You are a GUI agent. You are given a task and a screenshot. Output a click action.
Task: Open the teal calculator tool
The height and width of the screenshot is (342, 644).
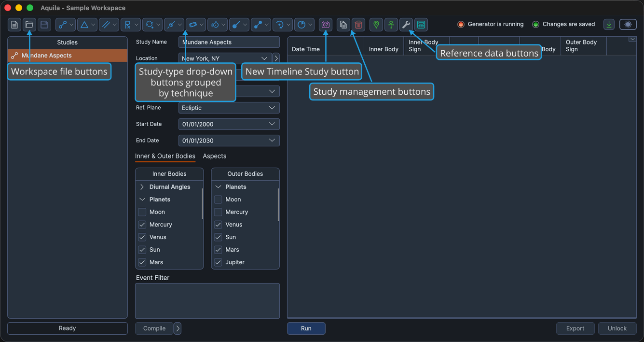pyautogui.click(x=421, y=25)
